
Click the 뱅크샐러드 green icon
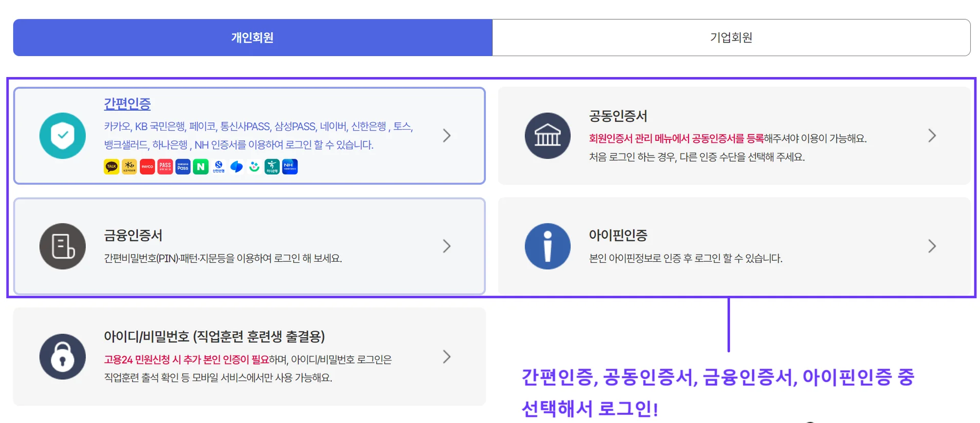click(254, 166)
